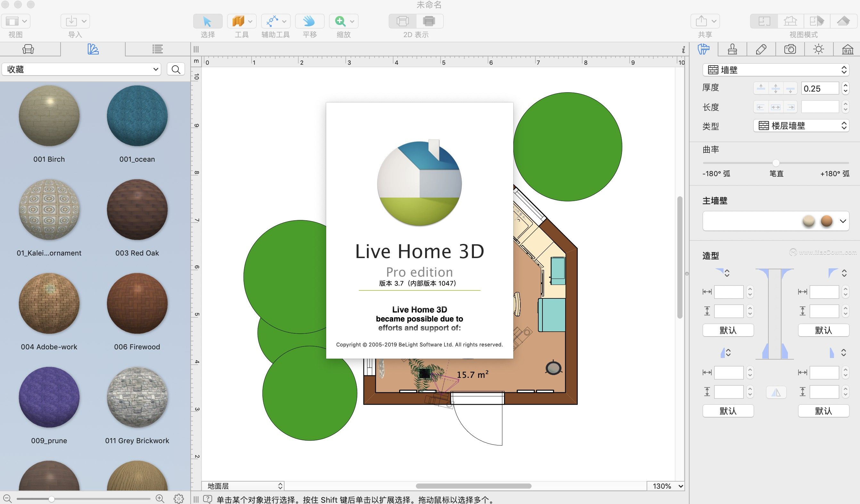This screenshot has height=504, width=860.
Task: Open the sun lighting inspector tab
Action: click(x=819, y=49)
